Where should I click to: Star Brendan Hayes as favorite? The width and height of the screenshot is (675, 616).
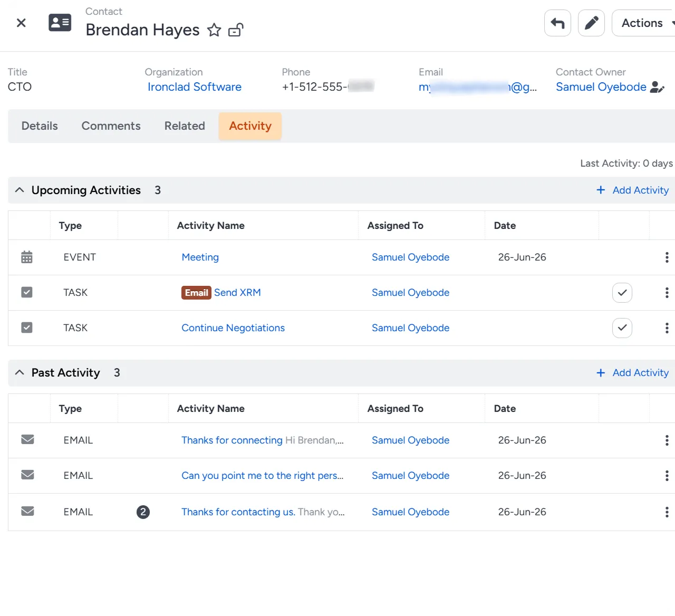tap(214, 30)
